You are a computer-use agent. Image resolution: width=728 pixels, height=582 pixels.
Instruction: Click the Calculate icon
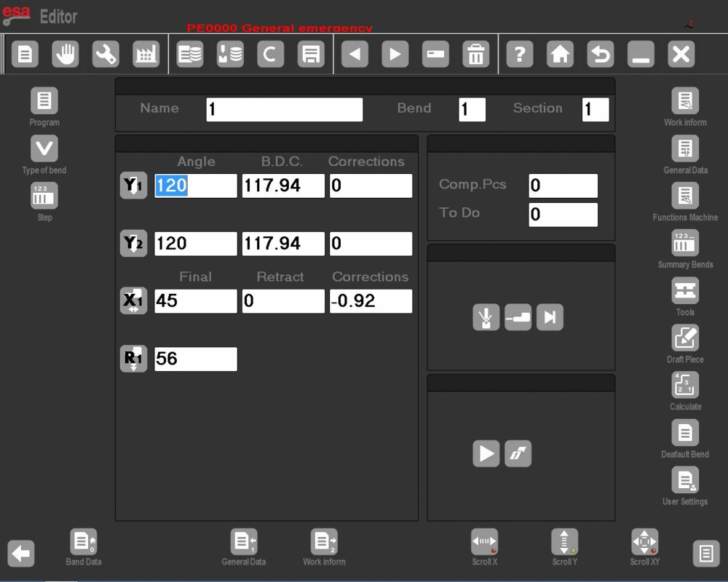point(685,386)
